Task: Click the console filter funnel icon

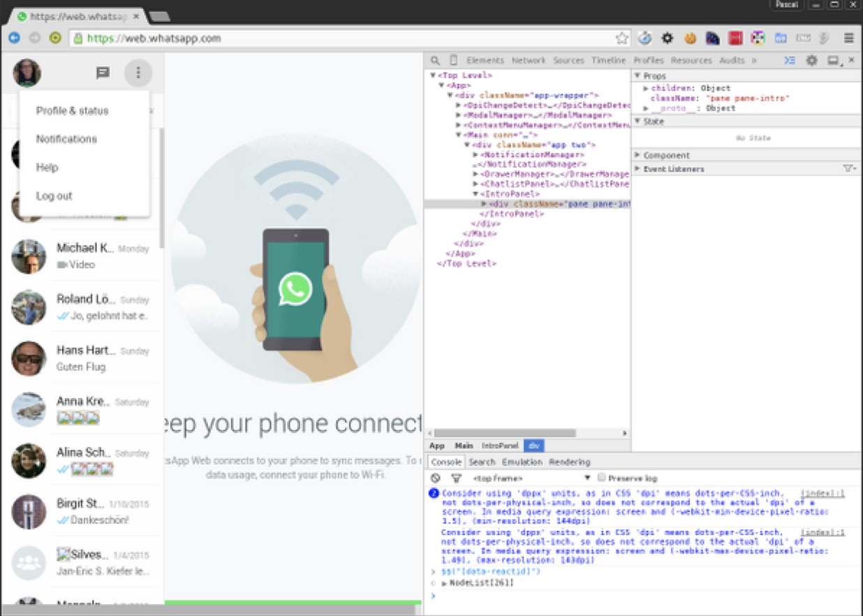Action: coord(456,478)
